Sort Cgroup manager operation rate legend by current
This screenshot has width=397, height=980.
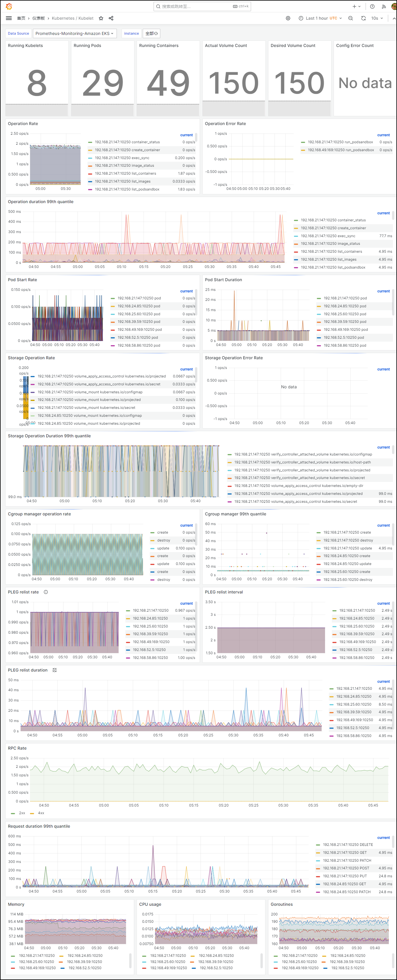(x=186, y=525)
